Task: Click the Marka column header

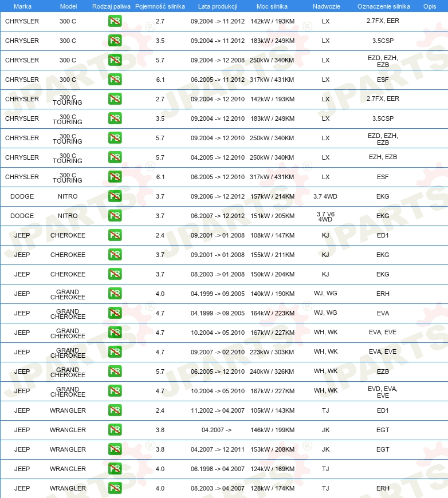Action: [22, 6]
